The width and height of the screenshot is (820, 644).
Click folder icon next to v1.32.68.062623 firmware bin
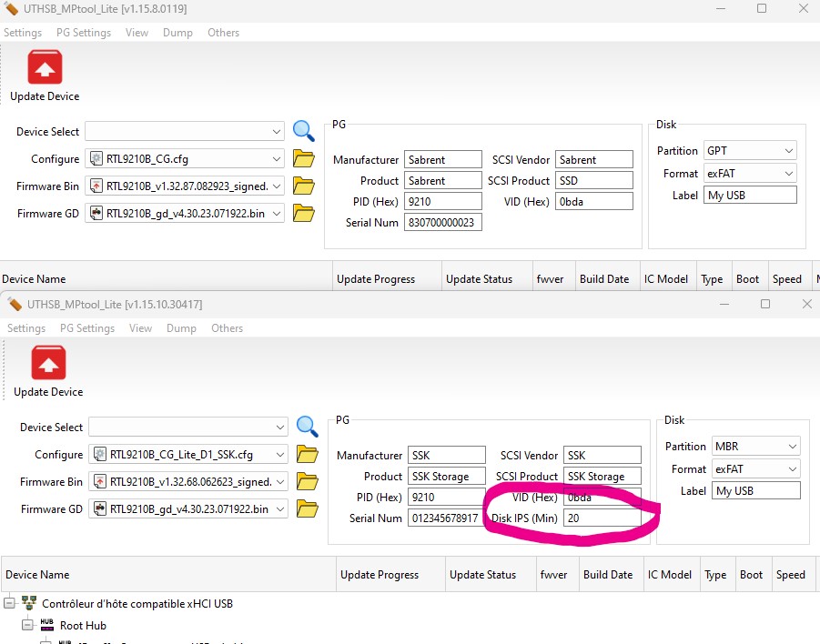coord(307,482)
